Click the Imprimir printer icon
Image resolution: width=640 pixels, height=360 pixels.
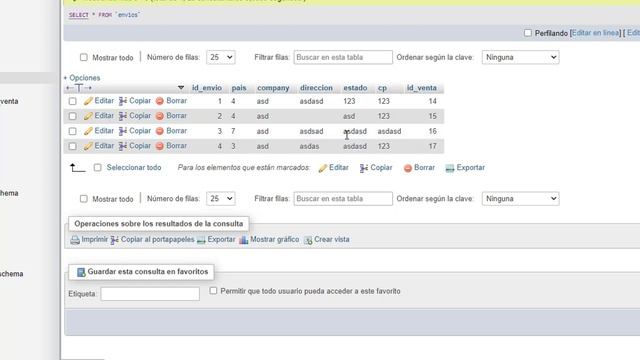pyautogui.click(x=75, y=240)
